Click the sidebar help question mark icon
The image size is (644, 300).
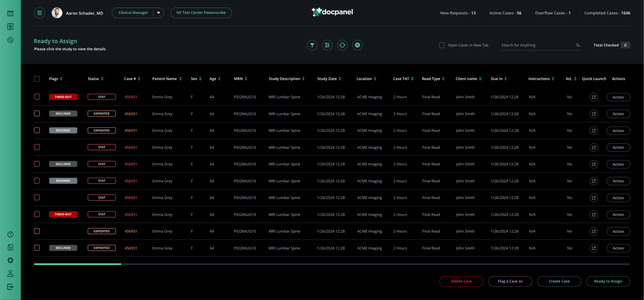10,234
